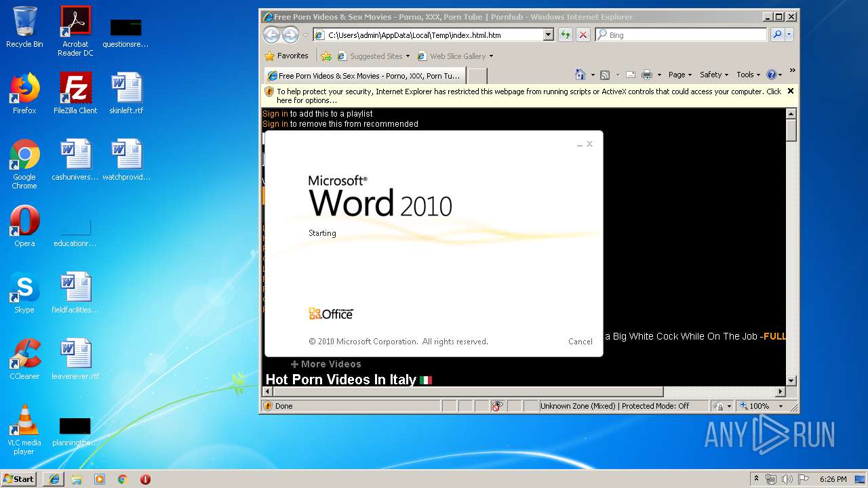Select the open Internet Explorer page tab

tap(365, 76)
